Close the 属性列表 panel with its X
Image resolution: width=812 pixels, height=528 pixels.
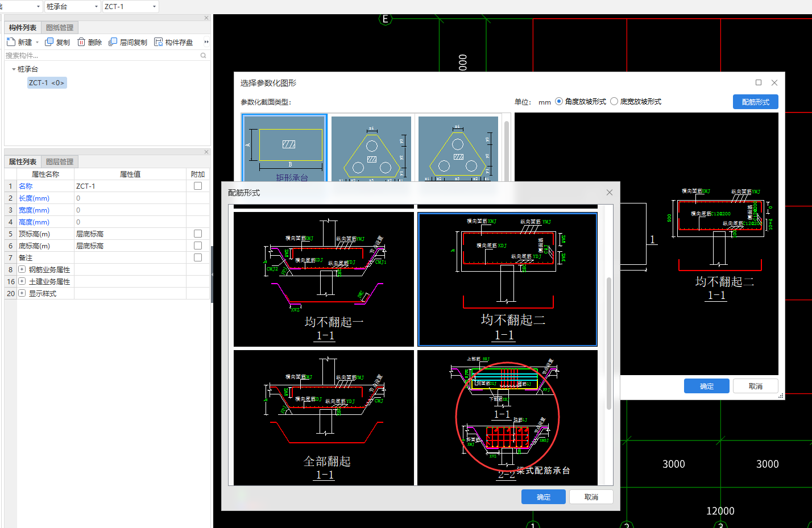pos(206,152)
